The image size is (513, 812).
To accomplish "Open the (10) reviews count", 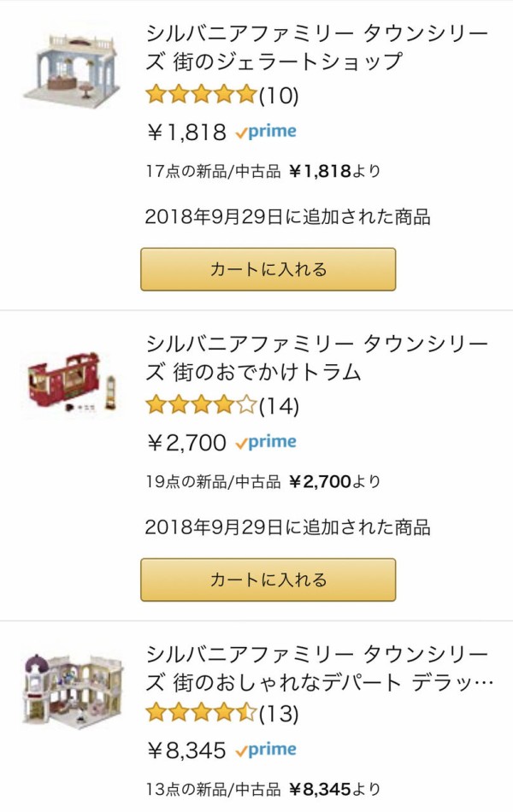I will (279, 95).
